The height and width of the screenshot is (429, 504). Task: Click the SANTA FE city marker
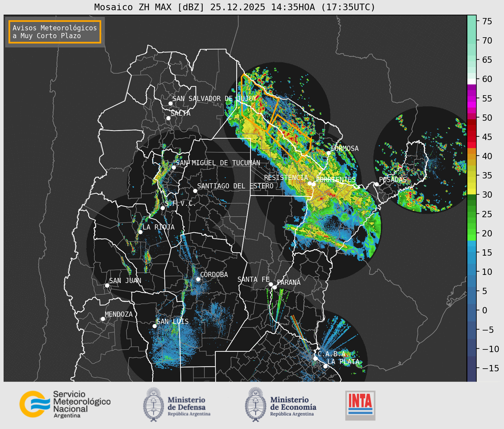pos(271,284)
